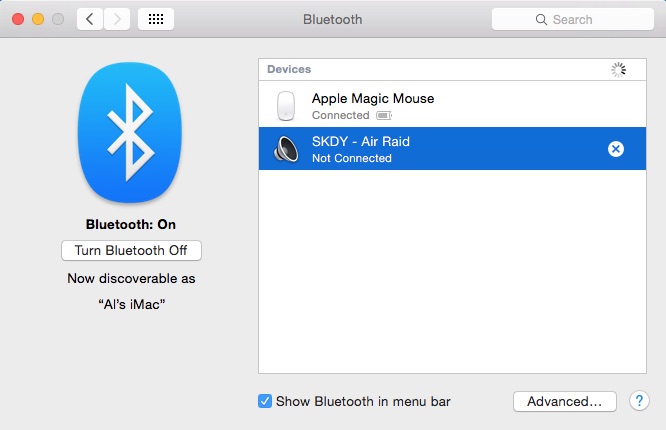Click the 'Connected' status under Magic Mouse

[x=341, y=115]
